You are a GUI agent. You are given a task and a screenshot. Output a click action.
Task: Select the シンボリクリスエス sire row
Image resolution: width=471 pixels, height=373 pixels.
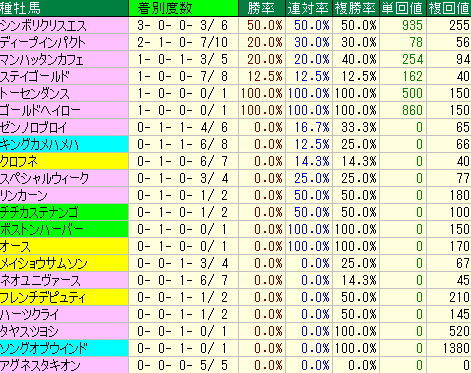click(235, 25)
